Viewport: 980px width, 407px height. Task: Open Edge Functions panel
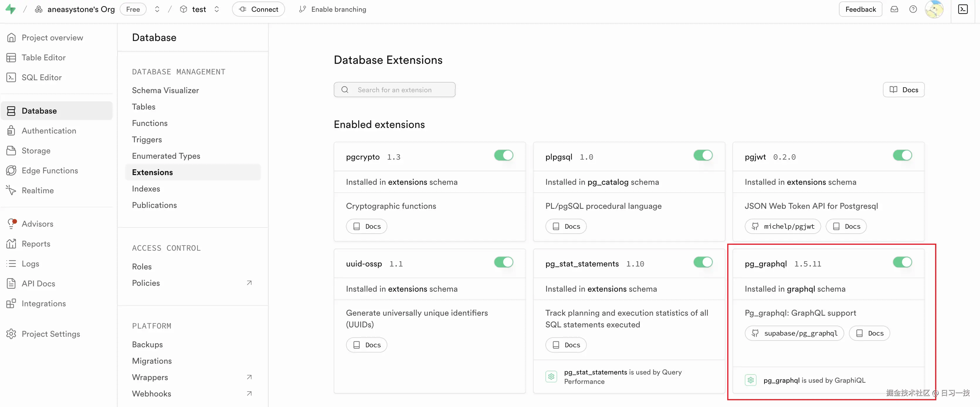[x=50, y=170]
